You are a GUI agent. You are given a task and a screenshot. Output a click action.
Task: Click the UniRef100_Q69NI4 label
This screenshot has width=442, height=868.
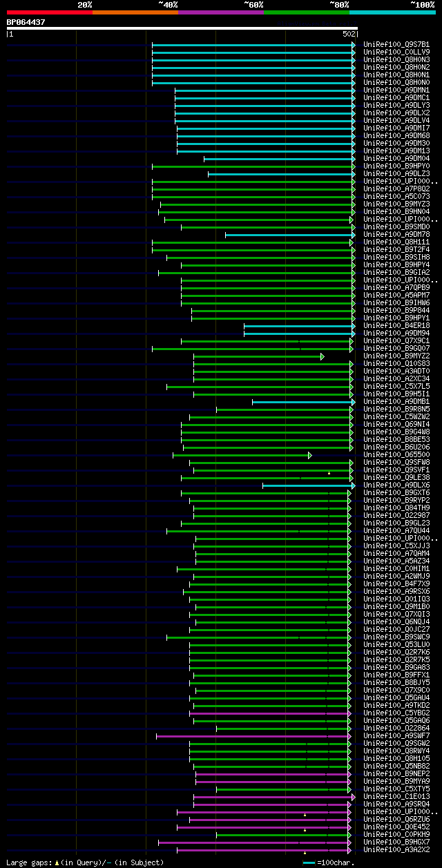coord(396,424)
